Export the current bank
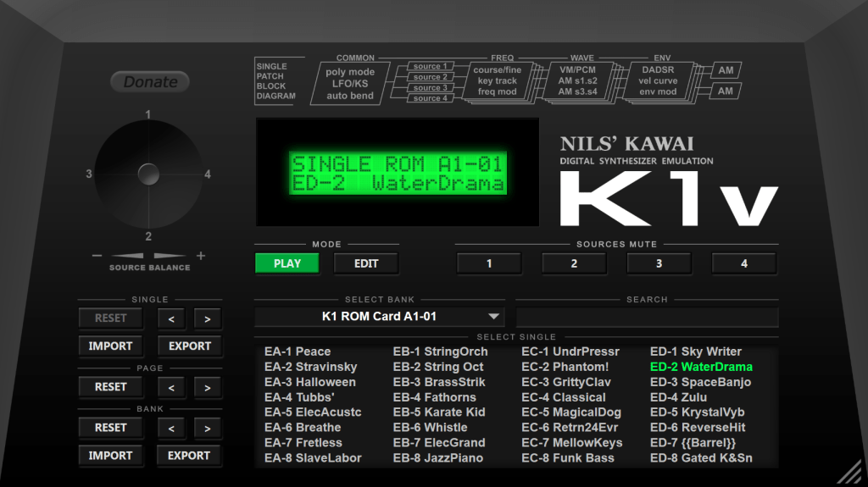 189,456
